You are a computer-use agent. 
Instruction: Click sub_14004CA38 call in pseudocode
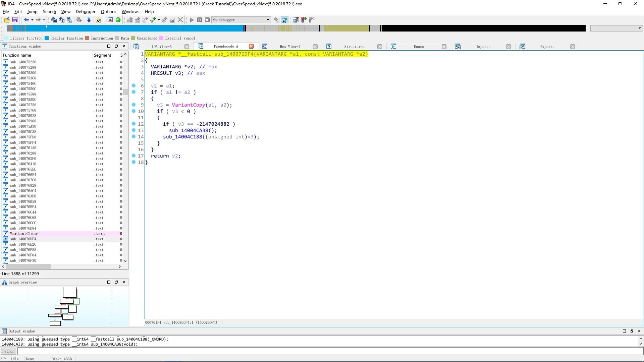tap(189, 130)
